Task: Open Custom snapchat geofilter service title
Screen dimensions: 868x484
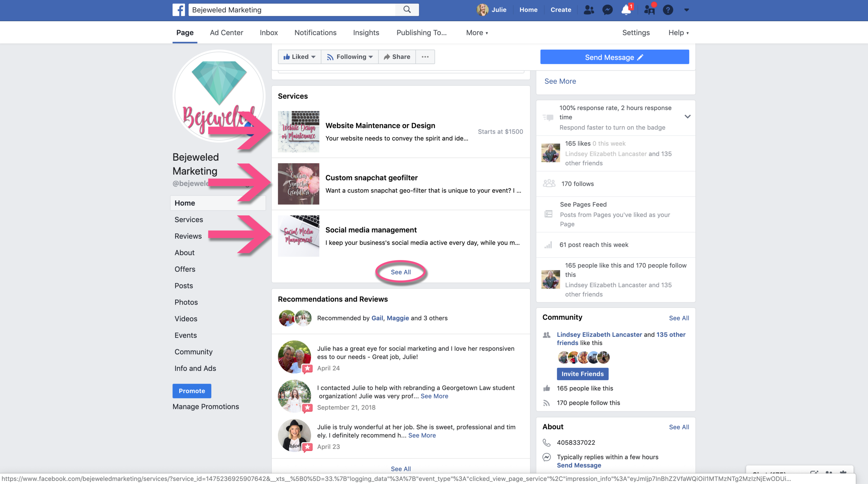Action: point(372,178)
